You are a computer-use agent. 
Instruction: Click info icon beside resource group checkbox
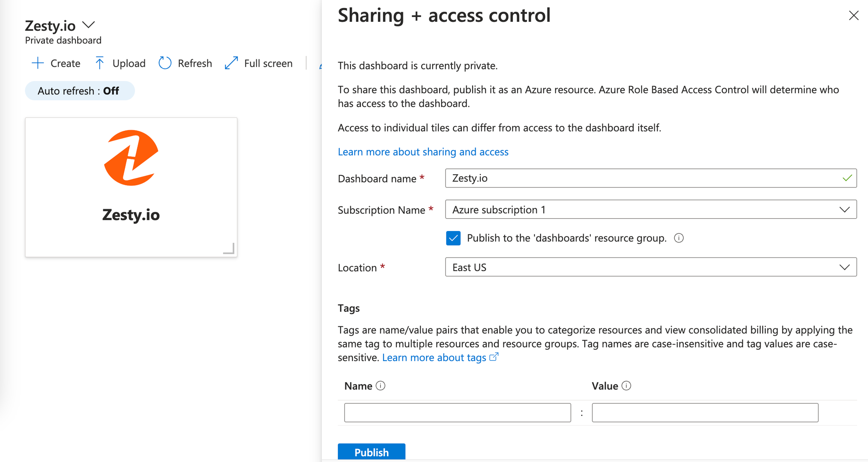[679, 238]
